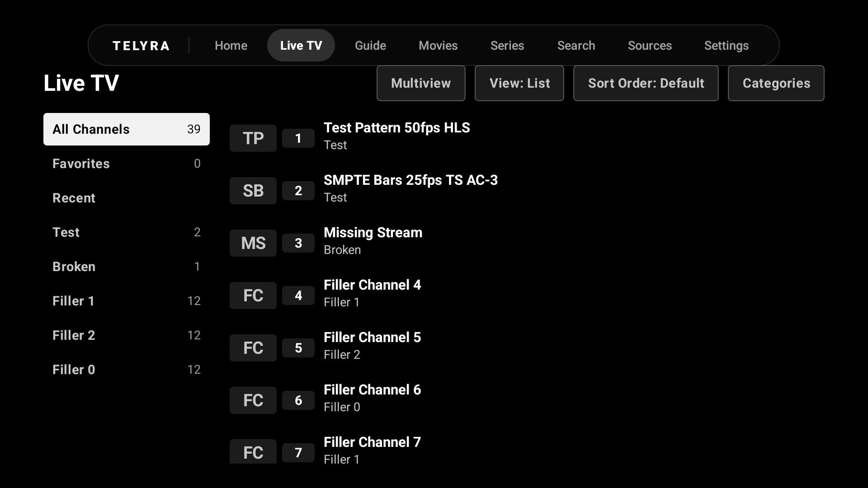Click the SB channel logo badge
The width and height of the screenshot is (868, 488).
253,191
